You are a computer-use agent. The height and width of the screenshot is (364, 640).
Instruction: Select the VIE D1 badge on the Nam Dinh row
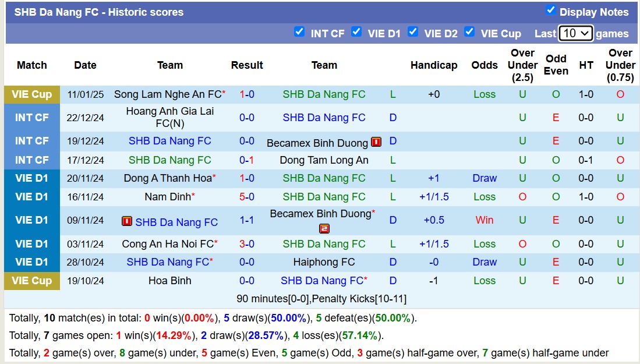tap(32, 197)
